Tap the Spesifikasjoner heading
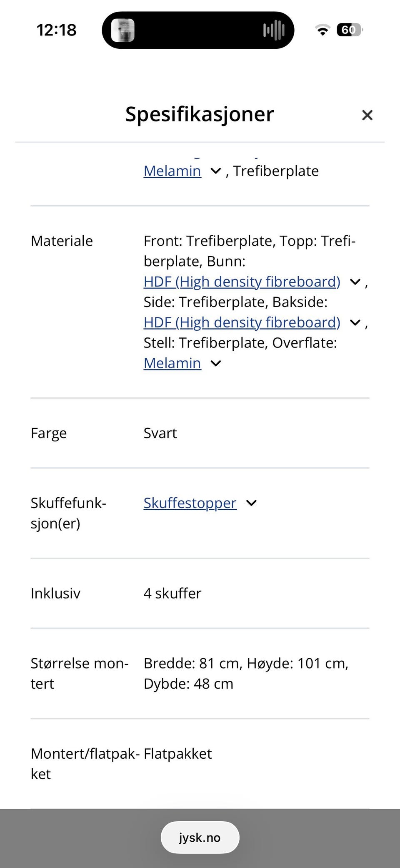Image resolution: width=400 pixels, height=868 pixels. 200,114
